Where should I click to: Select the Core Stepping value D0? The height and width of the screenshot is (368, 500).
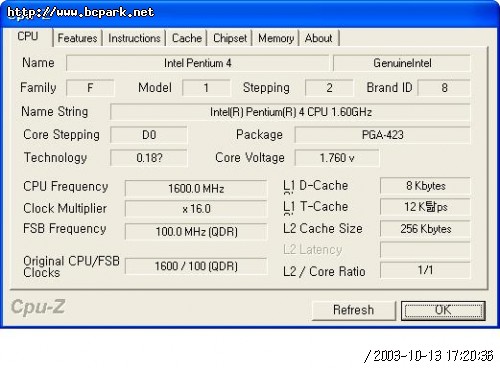coord(149,135)
